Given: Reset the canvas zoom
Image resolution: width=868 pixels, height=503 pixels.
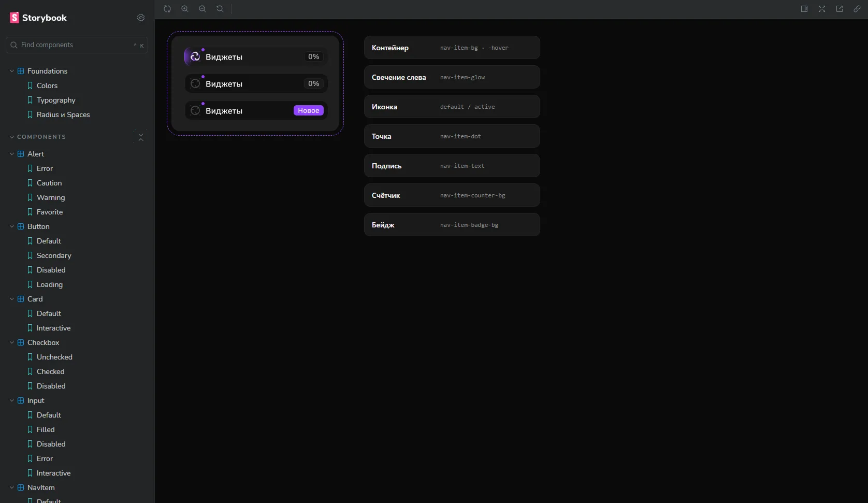Looking at the screenshot, I should coord(220,9).
